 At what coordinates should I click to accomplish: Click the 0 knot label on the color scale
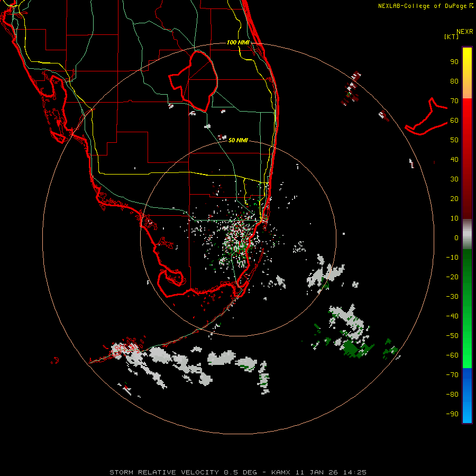(x=456, y=237)
